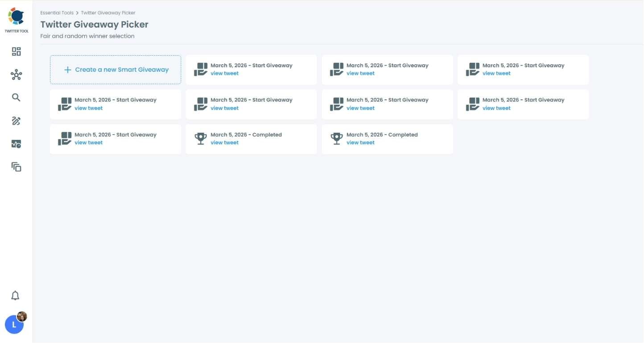Open the dashboard grid icon in sidebar

[16, 52]
